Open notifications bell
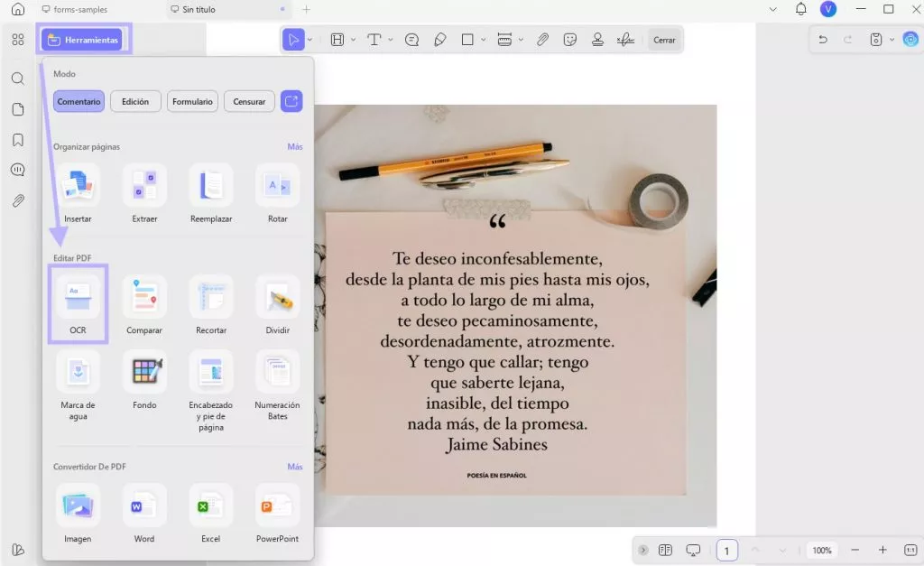Viewport: 924px width, 566px height. click(801, 9)
